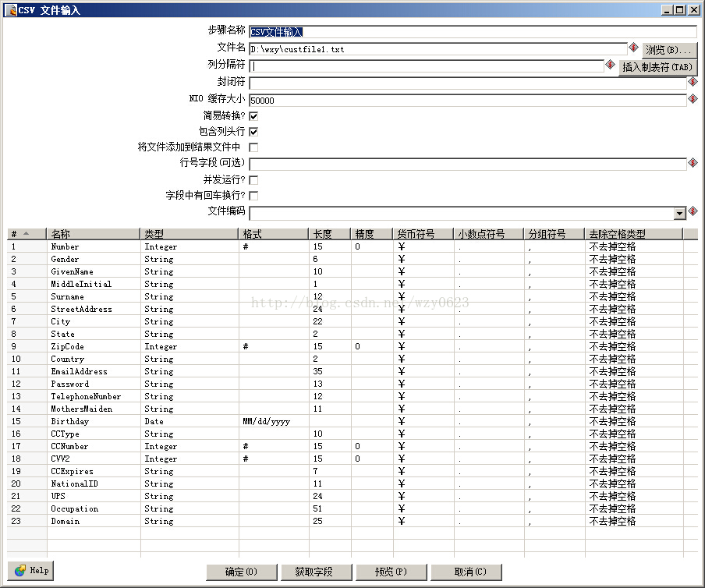This screenshot has width=705, height=588.
Task: Toggle the lazy conversion (简易转换) checkbox
Action: (x=253, y=116)
